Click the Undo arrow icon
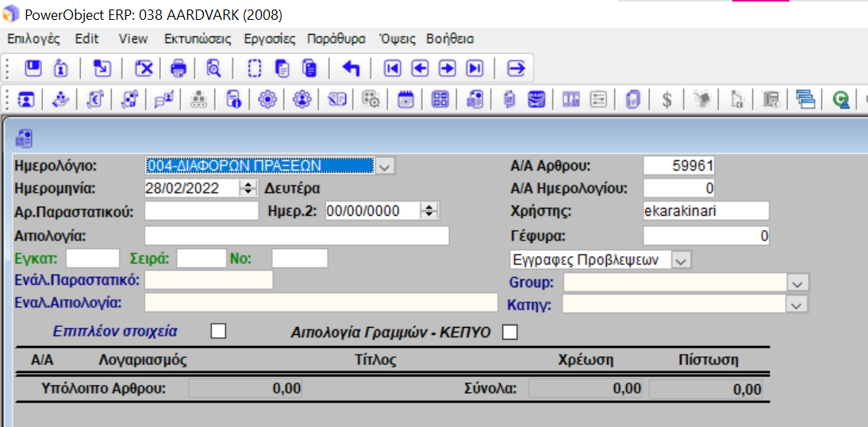868x427 pixels. pos(351,68)
